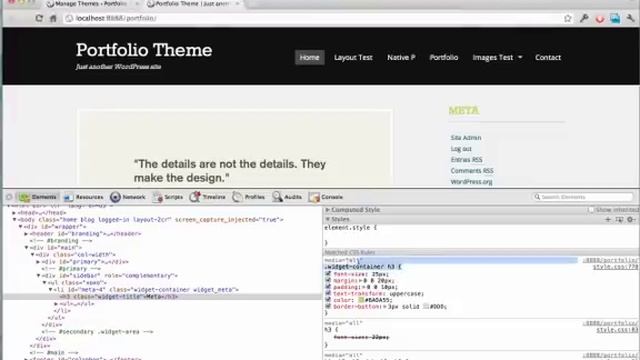The image size is (640, 360).
Task: Collapse the div id wrapper node
Action: point(20,227)
